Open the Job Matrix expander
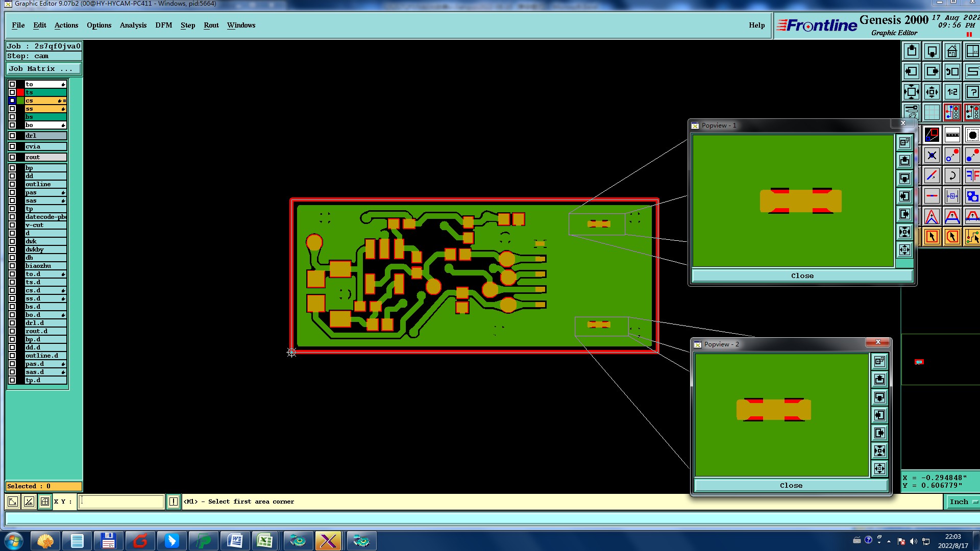 [x=43, y=69]
